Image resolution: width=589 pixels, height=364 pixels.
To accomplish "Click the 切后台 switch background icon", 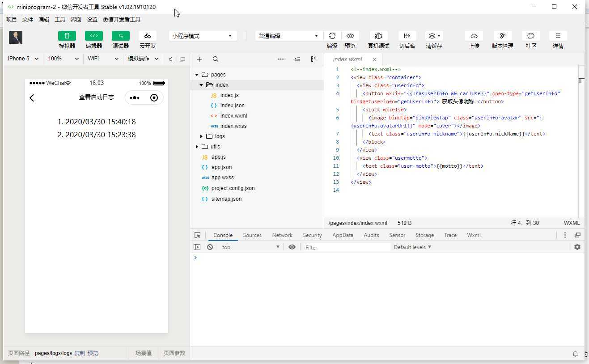I will 407,36.
